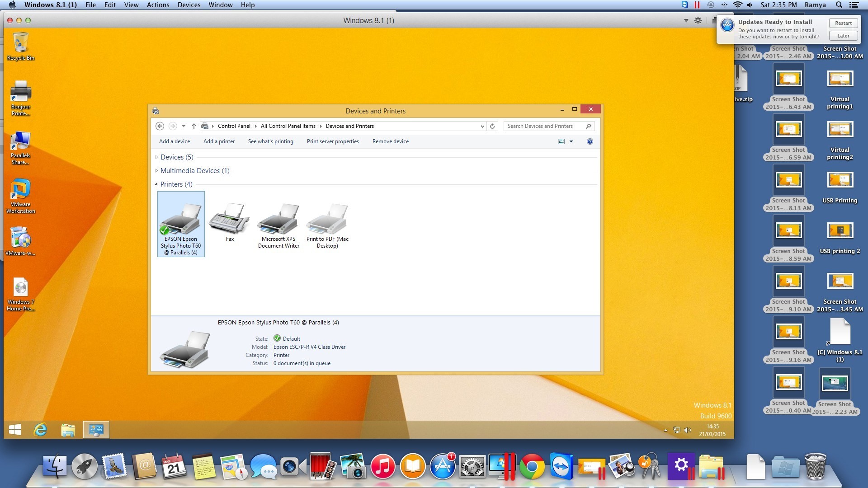Open the Actions menu
Viewport: 868px width, 488px height.
tap(158, 5)
